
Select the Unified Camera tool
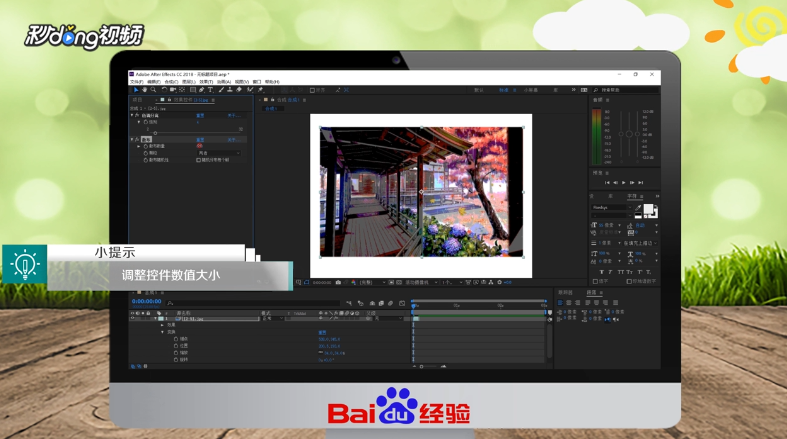173,90
